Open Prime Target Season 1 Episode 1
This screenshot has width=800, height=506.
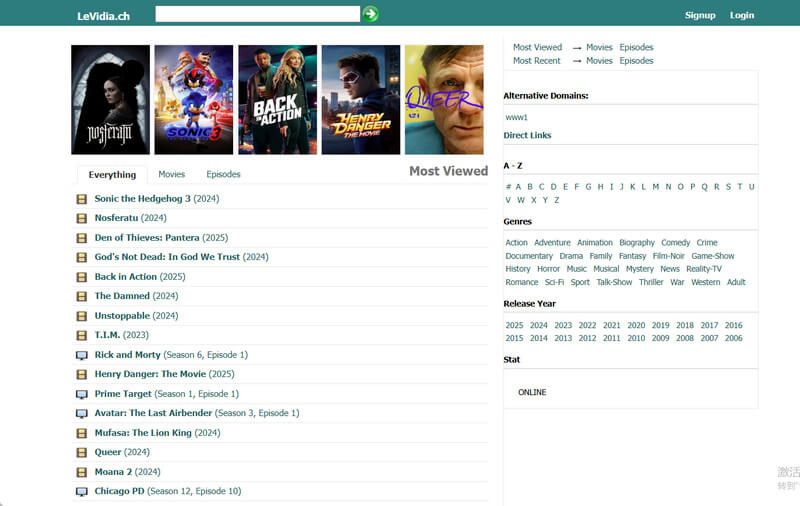coord(166,393)
